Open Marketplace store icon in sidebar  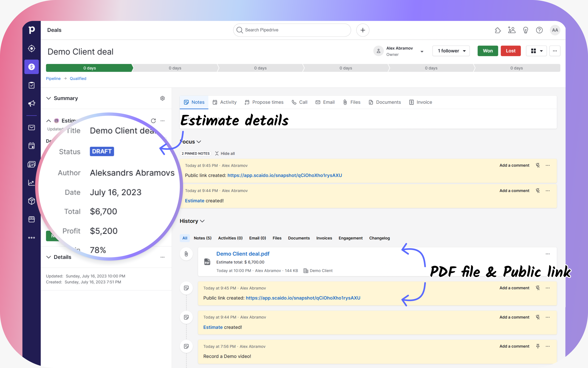32,219
